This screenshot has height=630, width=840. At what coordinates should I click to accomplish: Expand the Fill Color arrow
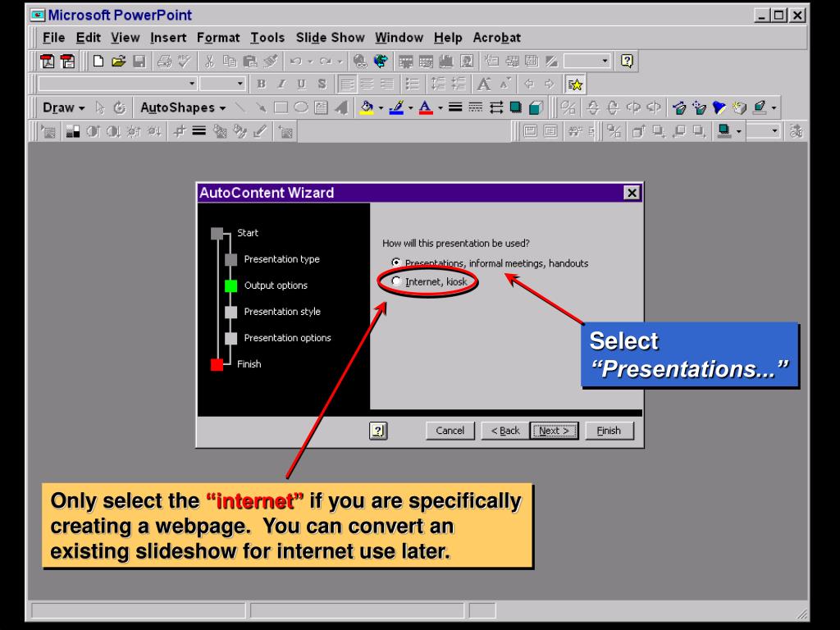381,107
